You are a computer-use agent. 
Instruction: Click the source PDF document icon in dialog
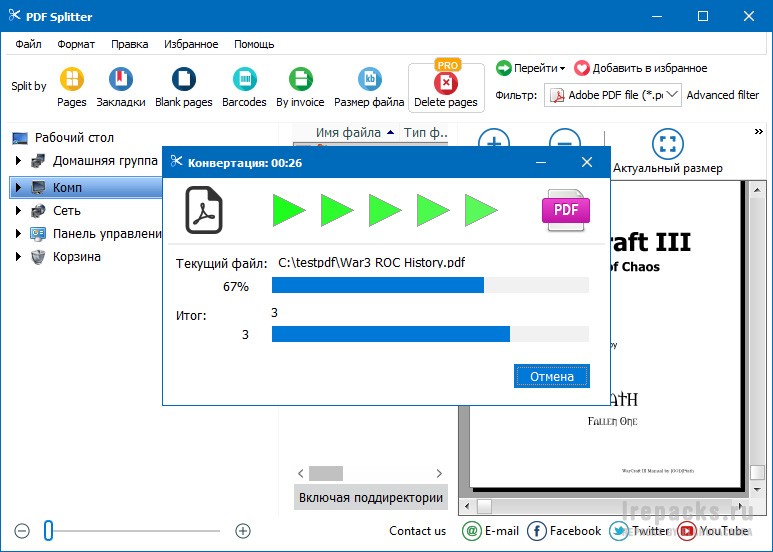(204, 210)
